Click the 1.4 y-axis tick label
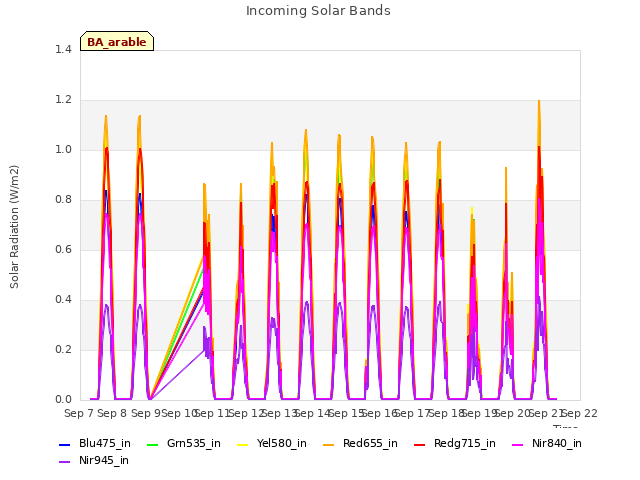The height and width of the screenshot is (480, 640). pos(63,50)
